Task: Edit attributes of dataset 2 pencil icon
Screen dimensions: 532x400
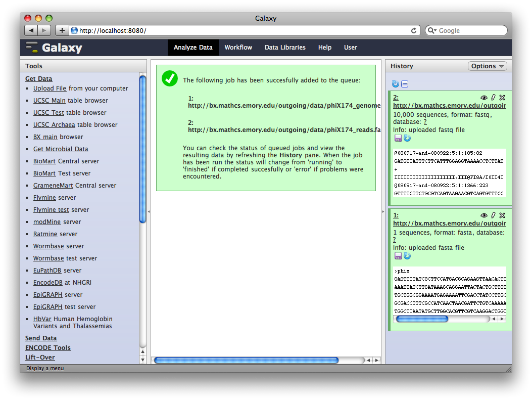Action: [x=493, y=98]
